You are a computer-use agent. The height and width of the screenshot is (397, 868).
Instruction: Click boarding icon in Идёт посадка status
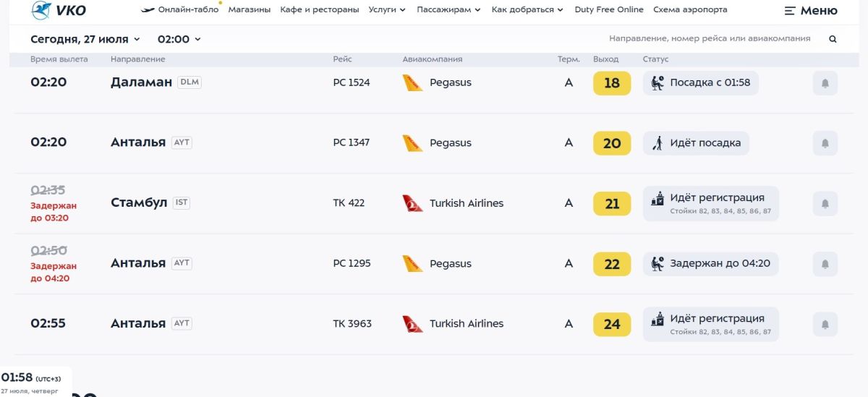coord(658,143)
